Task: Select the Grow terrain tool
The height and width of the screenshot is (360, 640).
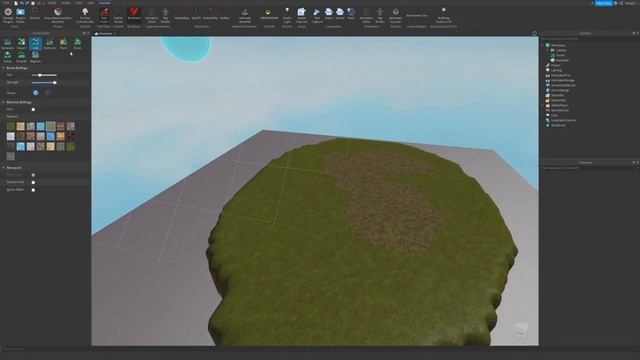Action: click(x=77, y=44)
